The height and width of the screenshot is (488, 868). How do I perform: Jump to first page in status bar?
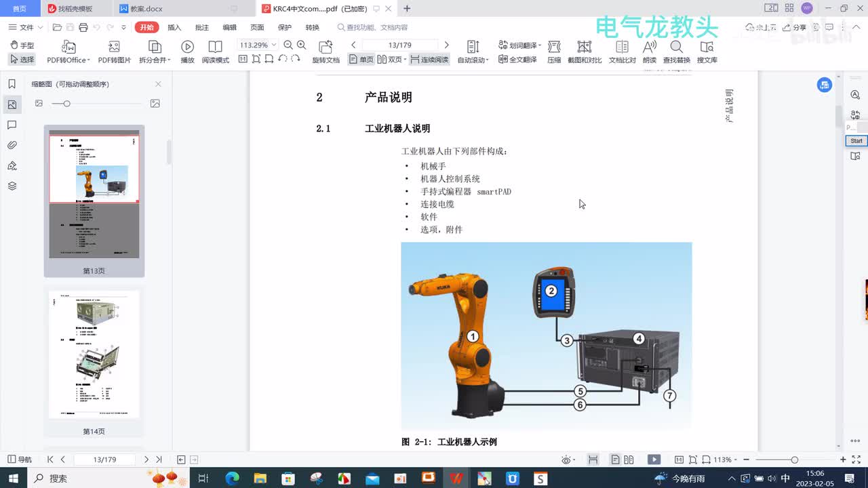click(50, 460)
